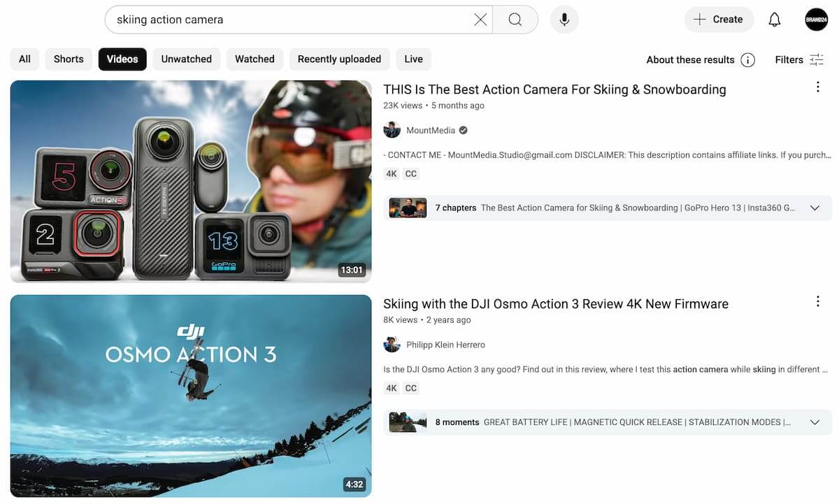Expand the 7 chapters list
839x504 pixels.
point(814,208)
